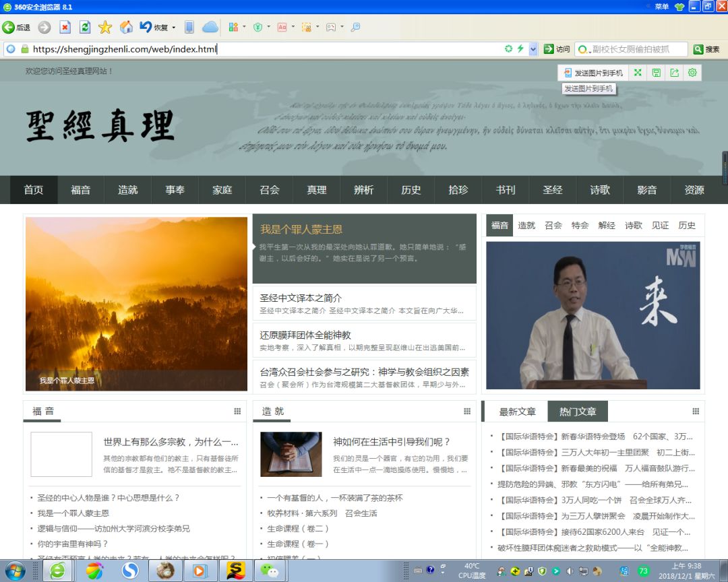Open the Windows Start button
The width and height of the screenshot is (728, 582).
(15, 571)
